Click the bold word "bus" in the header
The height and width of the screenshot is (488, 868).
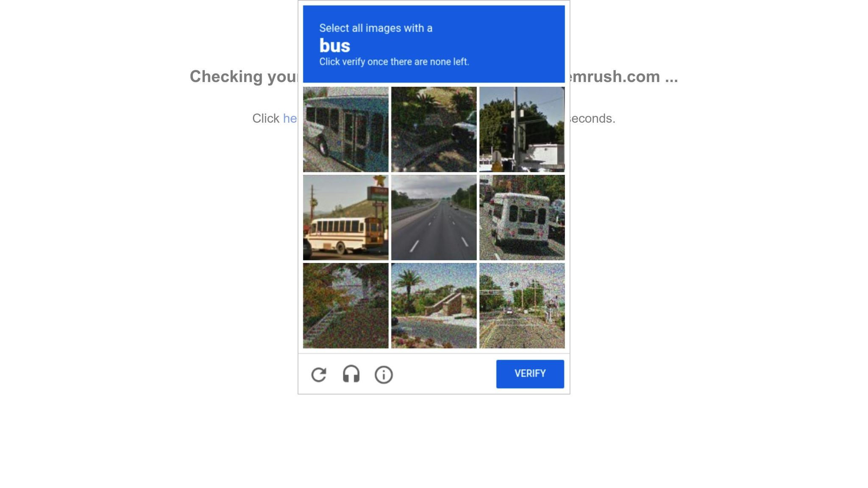pos(335,45)
